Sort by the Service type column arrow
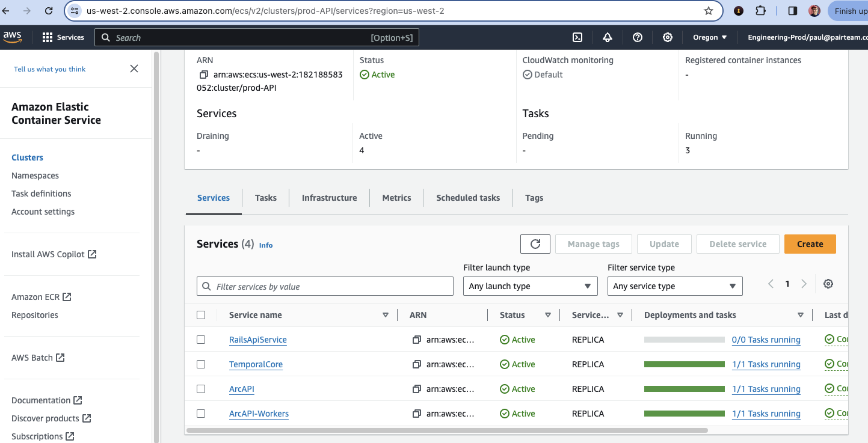 pos(620,315)
